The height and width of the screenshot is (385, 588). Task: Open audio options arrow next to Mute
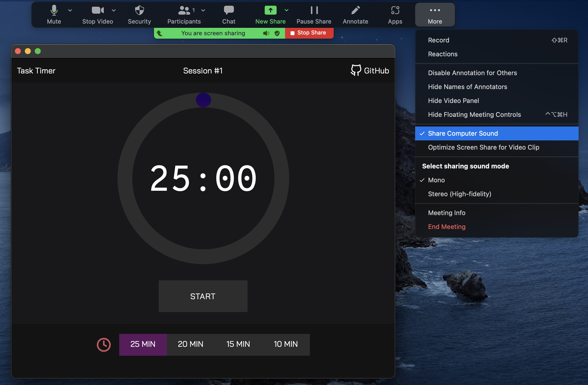(x=70, y=10)
